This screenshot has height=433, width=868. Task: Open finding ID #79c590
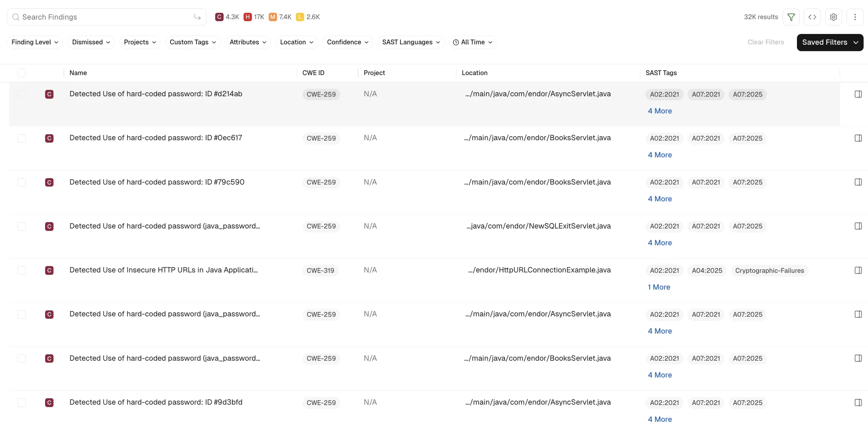click(x=157, y=182)
